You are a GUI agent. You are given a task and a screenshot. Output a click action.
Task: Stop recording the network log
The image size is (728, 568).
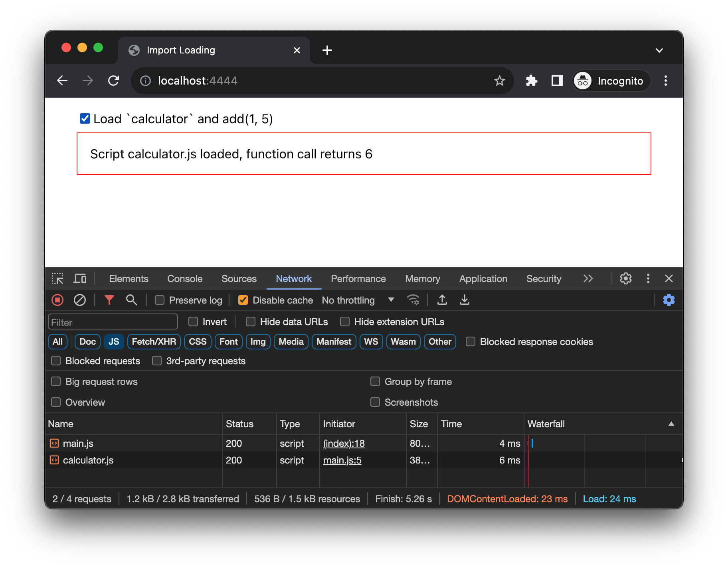[57, 300]
